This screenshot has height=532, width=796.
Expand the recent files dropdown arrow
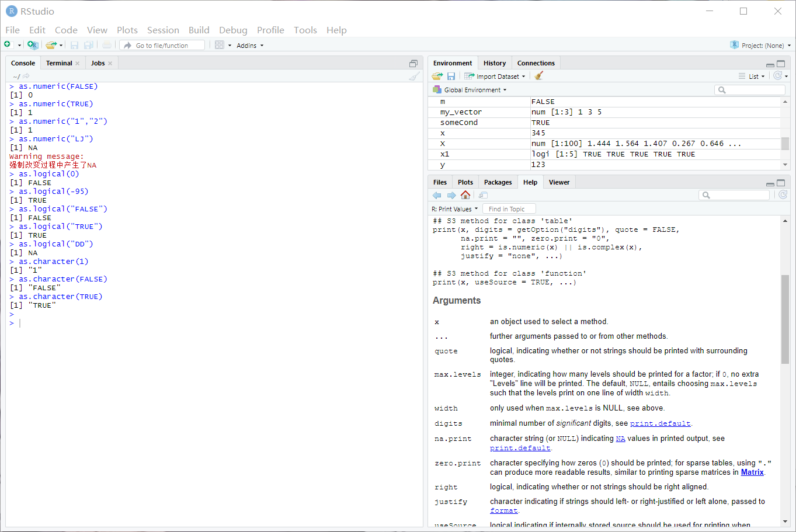click(61, 46)
